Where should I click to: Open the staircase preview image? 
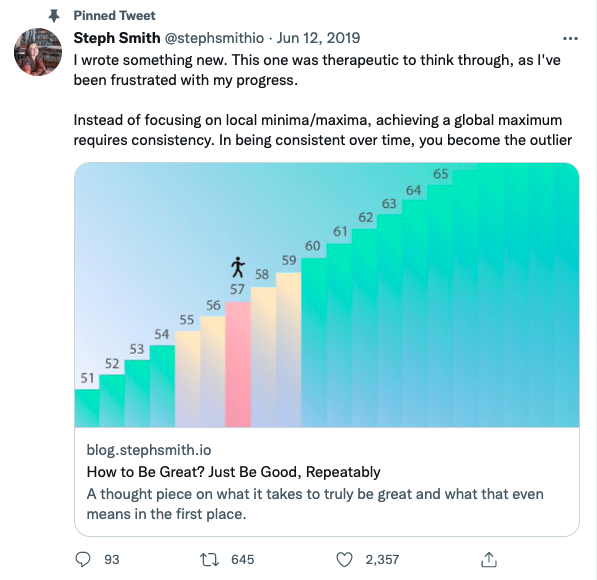click(327, 295)
